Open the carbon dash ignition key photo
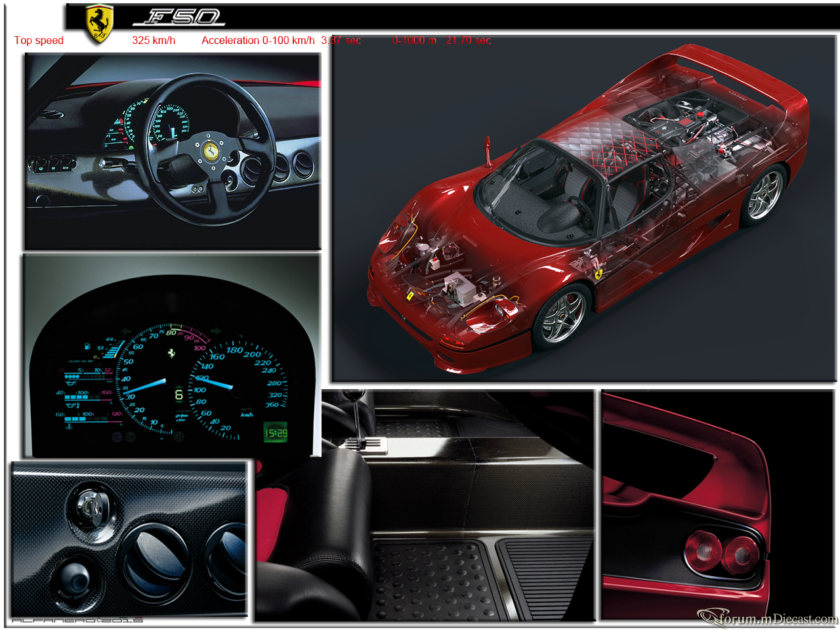Image resolution: width=840 pixels, height=630 pixels. pyautogui.click(x=129, y=539)
